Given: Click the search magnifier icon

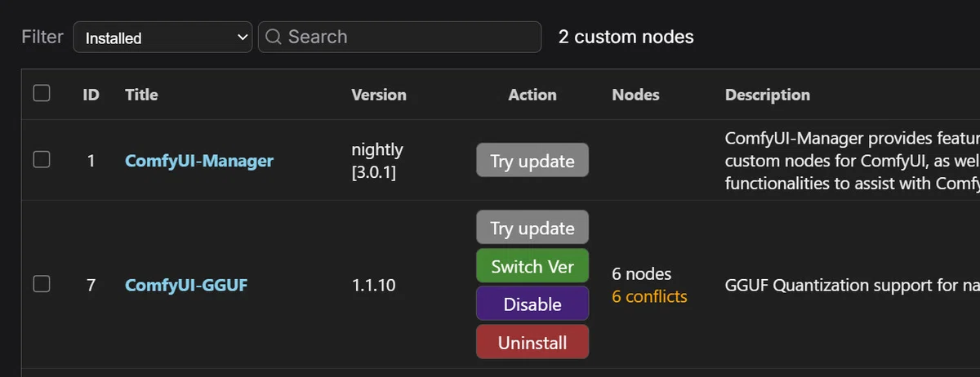Looking at the screenshot, I should click(274, 37).
